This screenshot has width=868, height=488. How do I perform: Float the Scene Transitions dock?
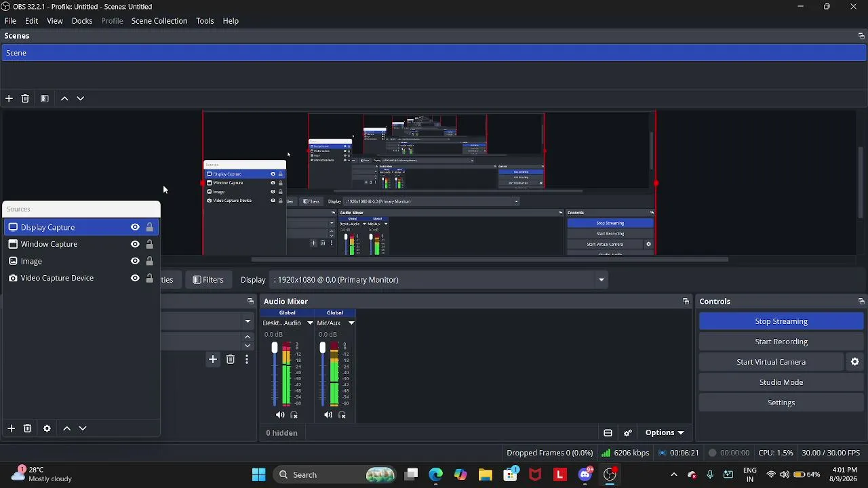[x=250, y=302]
